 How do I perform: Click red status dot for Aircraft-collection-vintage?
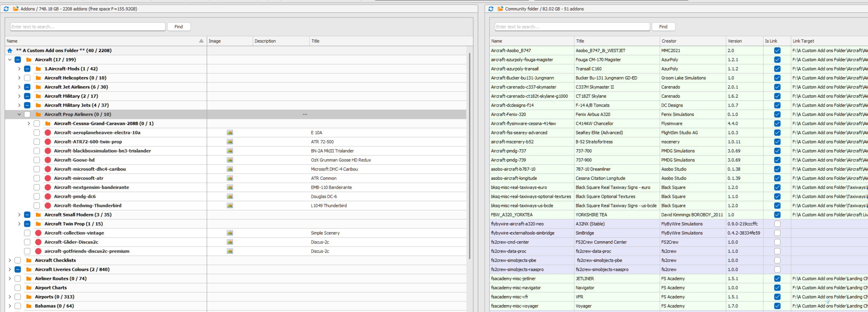[x=38, y=233]
